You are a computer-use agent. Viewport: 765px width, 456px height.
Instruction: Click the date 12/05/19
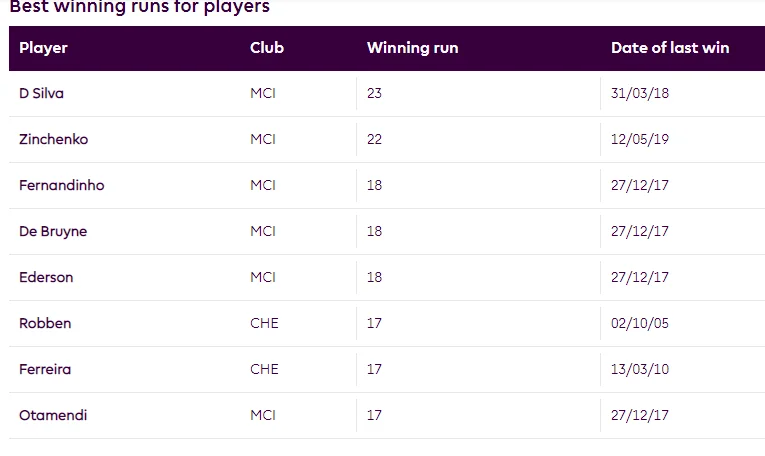click(x=640, y=140)
